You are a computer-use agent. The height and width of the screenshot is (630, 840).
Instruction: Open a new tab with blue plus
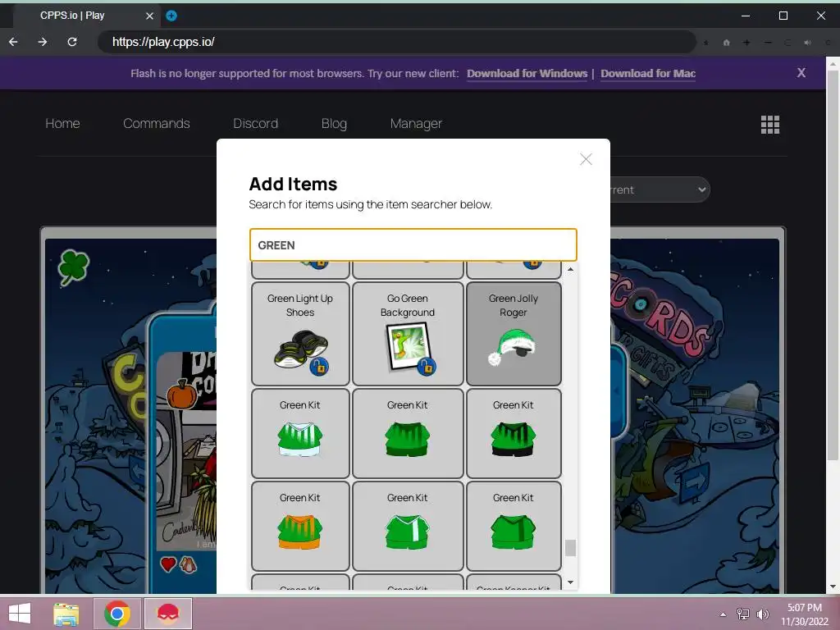tap(171, 16)
